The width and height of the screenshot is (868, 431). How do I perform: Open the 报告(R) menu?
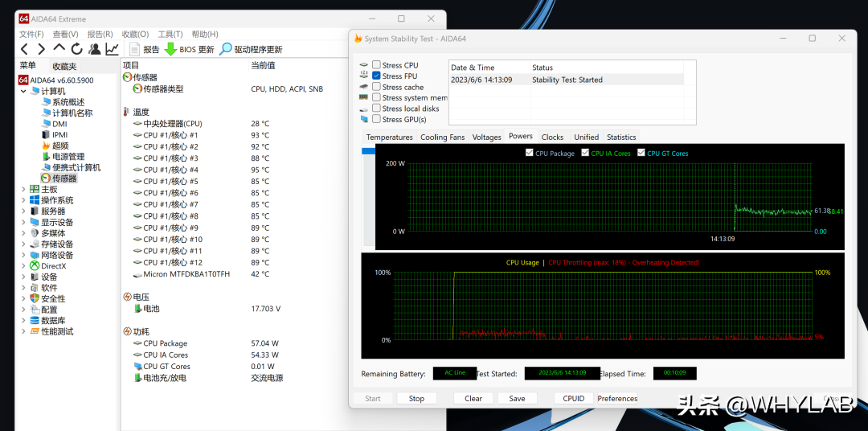tap(100, 35)
